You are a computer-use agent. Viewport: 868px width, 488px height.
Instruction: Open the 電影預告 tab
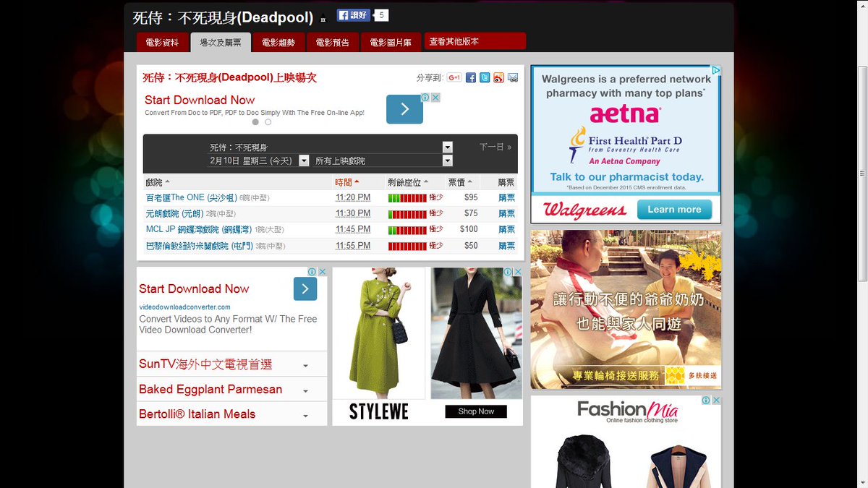coord(333,43)
